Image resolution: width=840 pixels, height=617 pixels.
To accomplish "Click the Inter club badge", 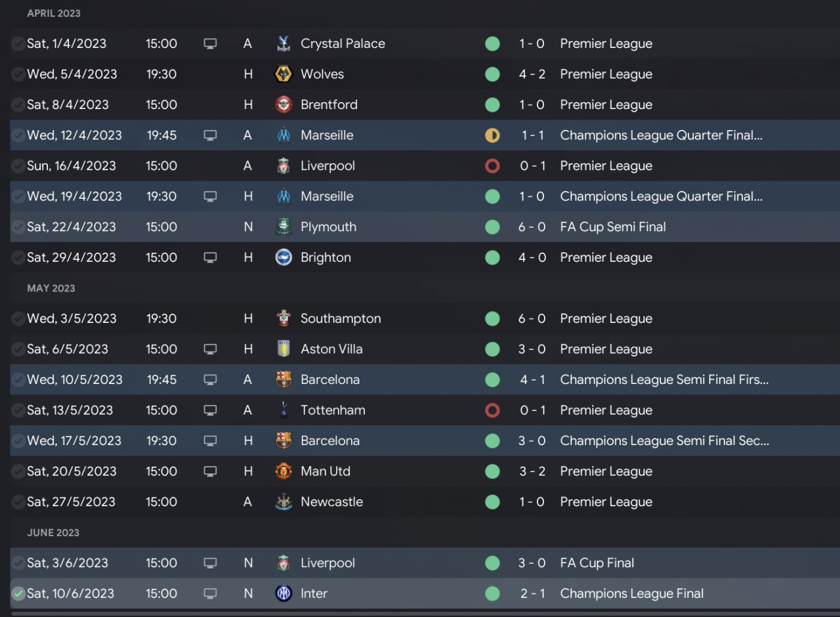I will click(x=283, y=594).
